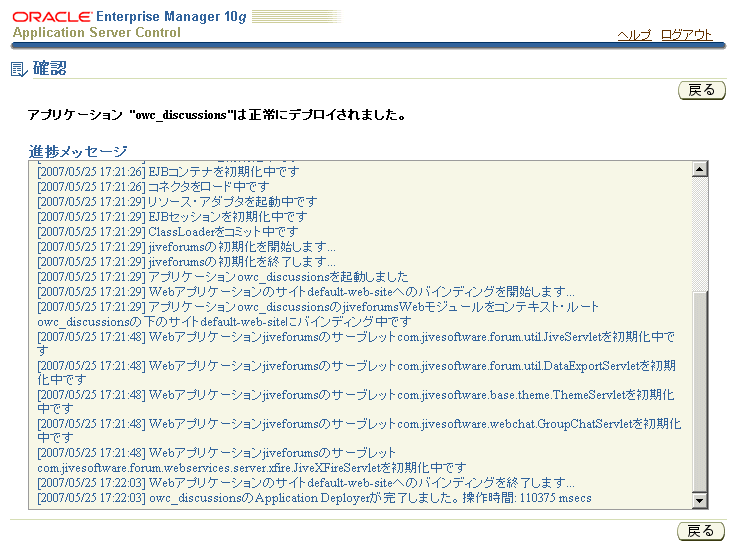Open the ヘルプ help link

(634, 35)
